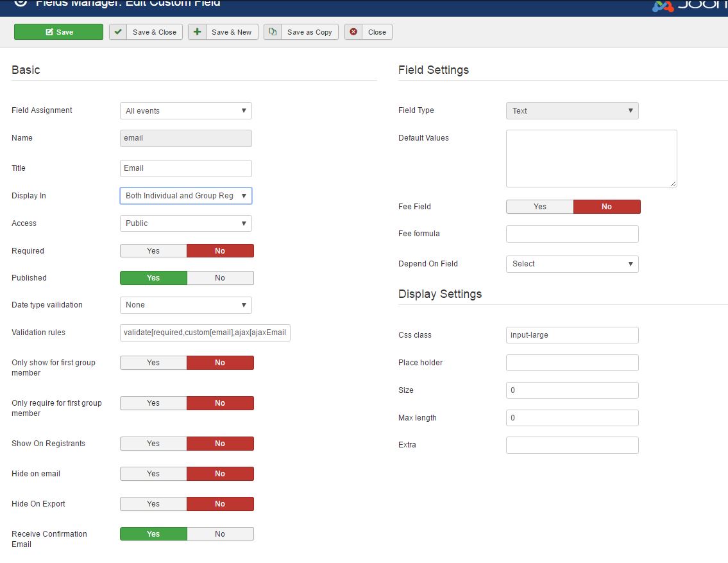Turn off Receive Confirmation Email with No
Screen dimensions: 728x563
tap(220, 534)
